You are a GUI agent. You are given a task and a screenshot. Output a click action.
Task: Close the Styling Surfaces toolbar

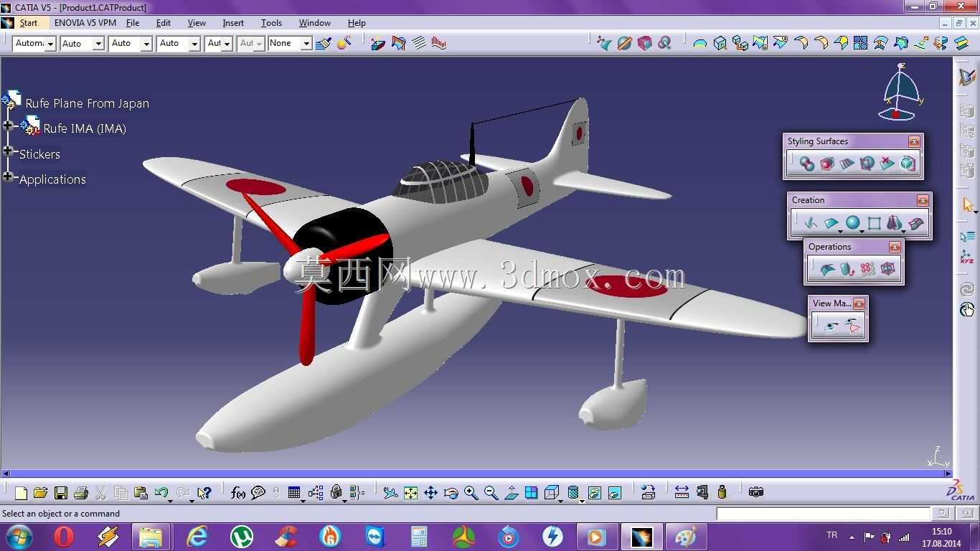tap(914, 142)
